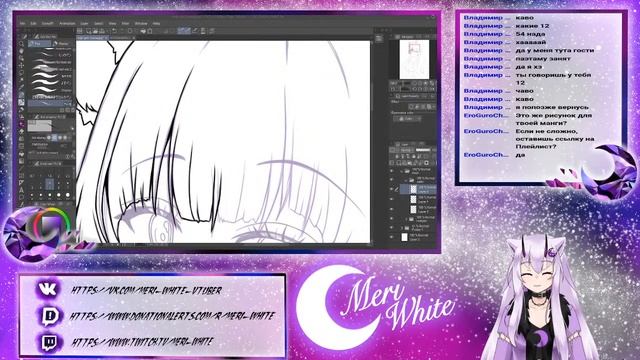Expand the last layer folder above Paper
The height and width of the screenshot is (360, 640).
tap(402, 228)
